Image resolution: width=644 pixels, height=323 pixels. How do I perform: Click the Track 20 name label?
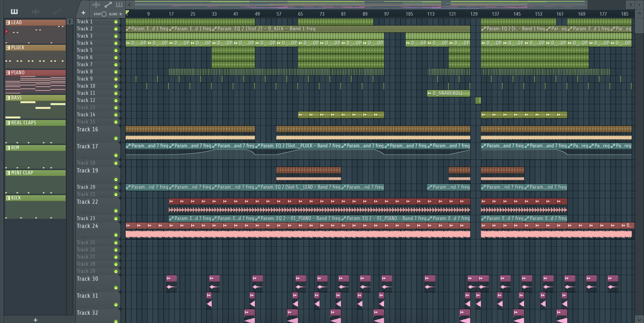(x=86, y=187)
